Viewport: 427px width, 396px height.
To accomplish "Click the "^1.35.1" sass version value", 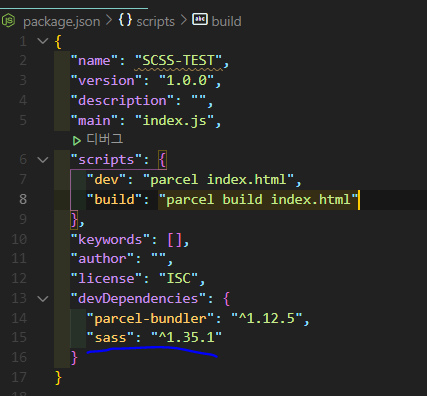I will [x=186, y=338].
